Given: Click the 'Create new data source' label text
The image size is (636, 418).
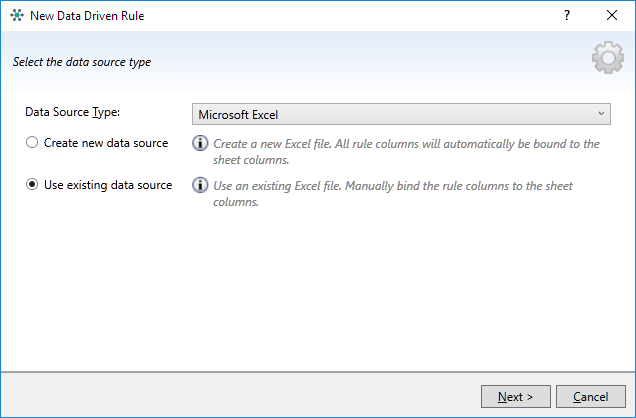Looking at the screenshot, I should [x=106, y=143].
